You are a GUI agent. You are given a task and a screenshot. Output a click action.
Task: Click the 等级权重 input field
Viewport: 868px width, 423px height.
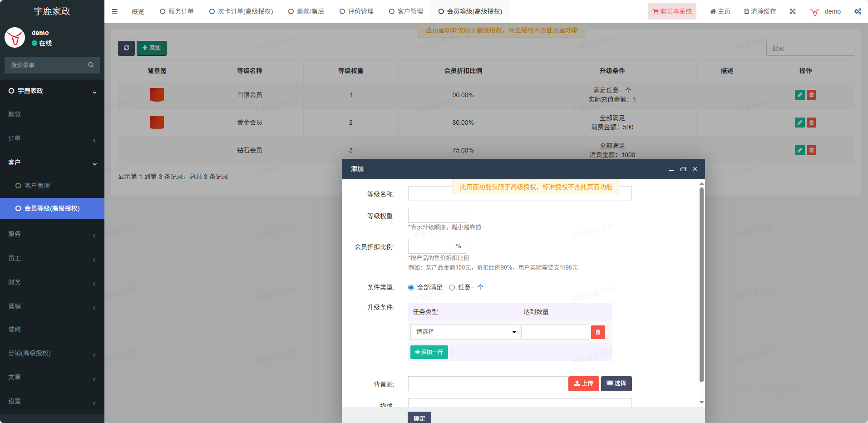(x=437, y=216)
